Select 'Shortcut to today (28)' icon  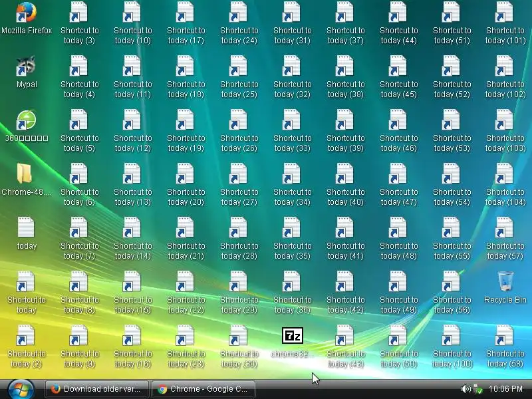[x=239, y=239]
